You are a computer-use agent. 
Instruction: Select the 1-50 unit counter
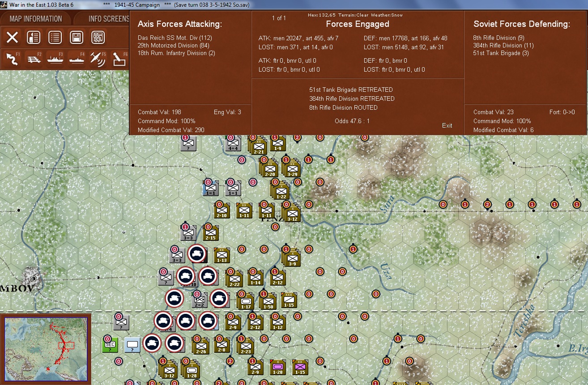click(x=268, y=301)
